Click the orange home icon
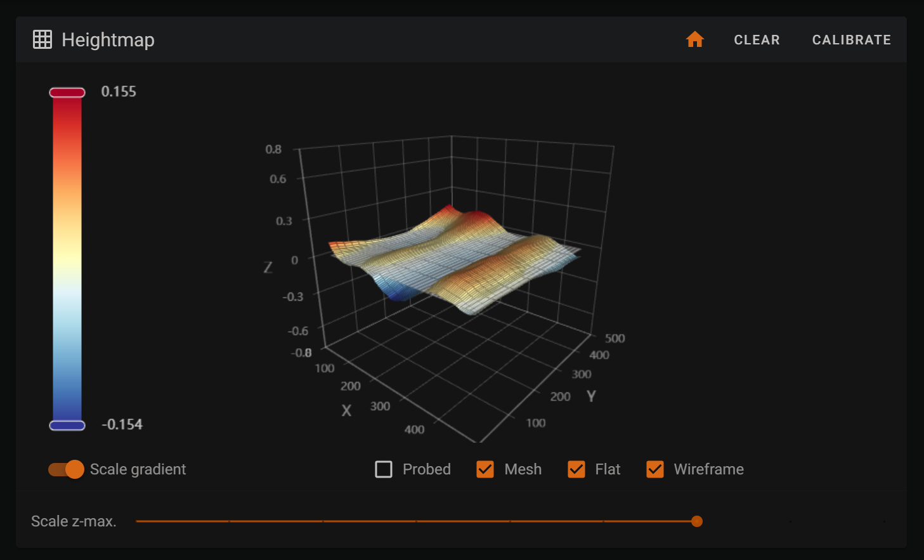This screenshot has width=924, height=560. [694, 40]
